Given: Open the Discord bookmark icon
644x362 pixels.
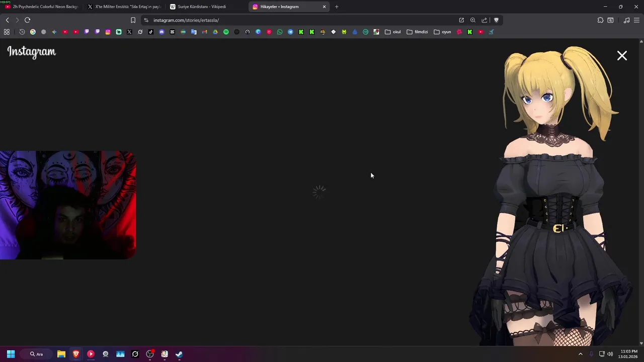Looking at the screenshot, I should [x=162, y=32].
